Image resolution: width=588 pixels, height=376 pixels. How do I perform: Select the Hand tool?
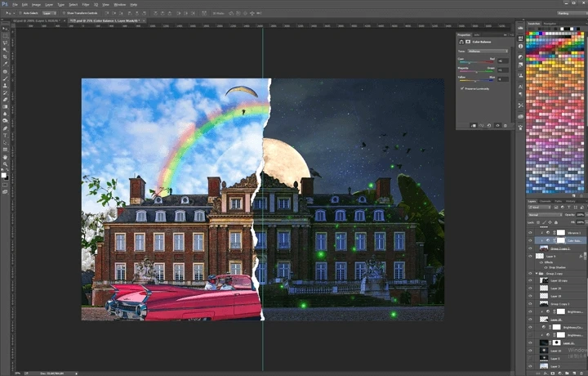(x=5, y=157)
